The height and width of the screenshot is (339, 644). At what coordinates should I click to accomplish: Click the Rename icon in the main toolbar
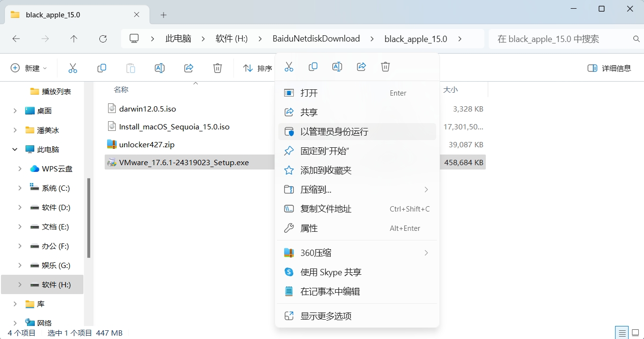(160, 68)
